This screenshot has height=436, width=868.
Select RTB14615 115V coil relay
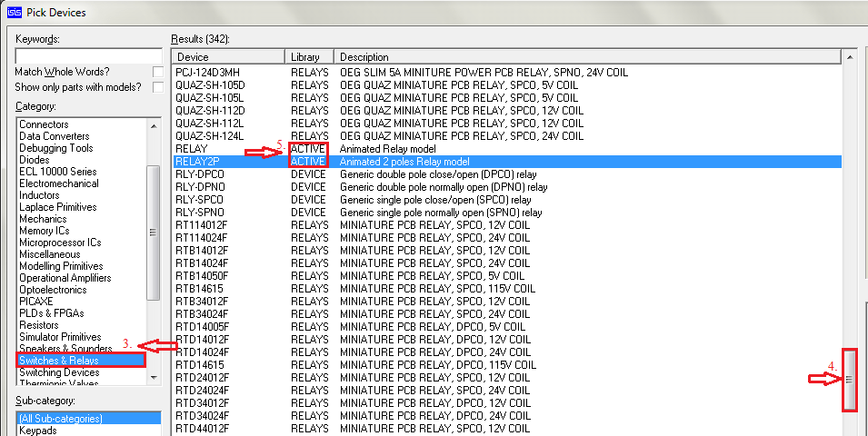506,289
